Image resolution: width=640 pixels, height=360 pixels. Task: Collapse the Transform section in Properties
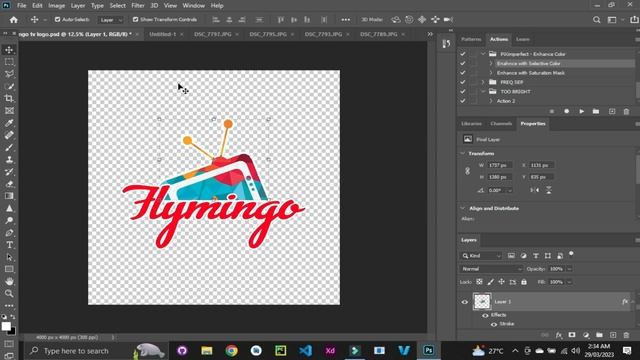tap(463, 153)
